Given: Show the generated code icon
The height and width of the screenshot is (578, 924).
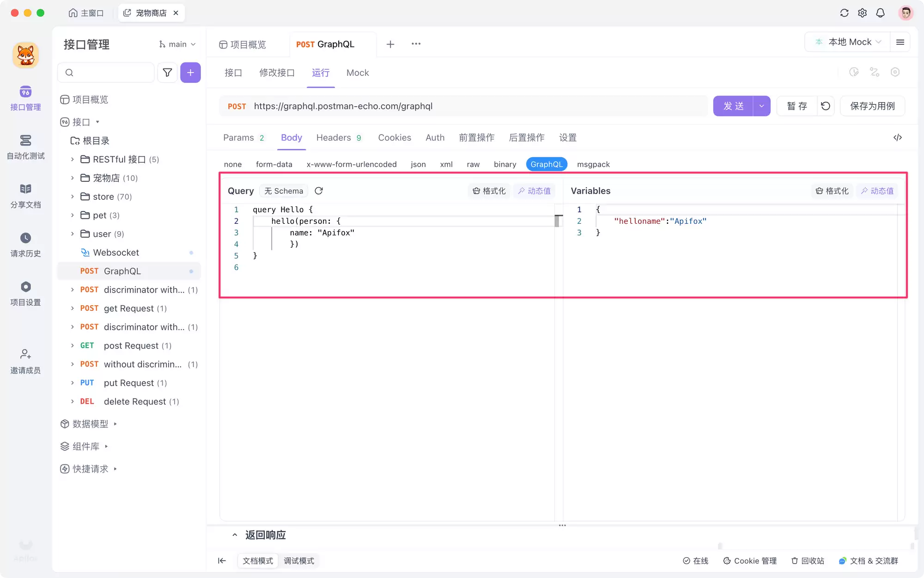Looking at the screenshot, I should tap(898, 137).
